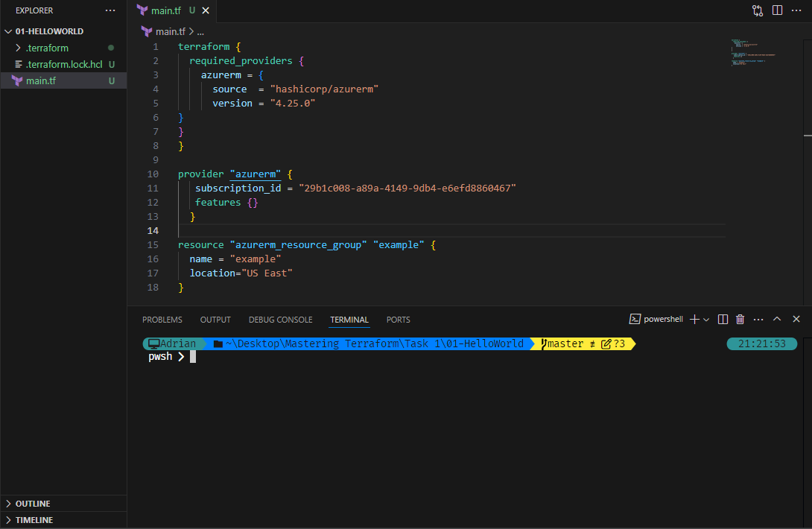Switch to the main.tf editor tab
812x529 pixels.
(165, 10)
